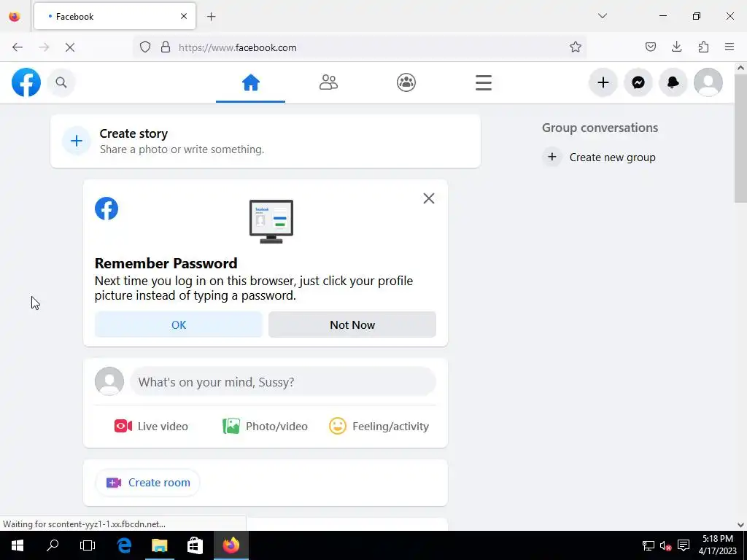Viewport: 747px width, 560px height.
Task: Click scrollbar down arrow
Action: [x=740, y=525]
